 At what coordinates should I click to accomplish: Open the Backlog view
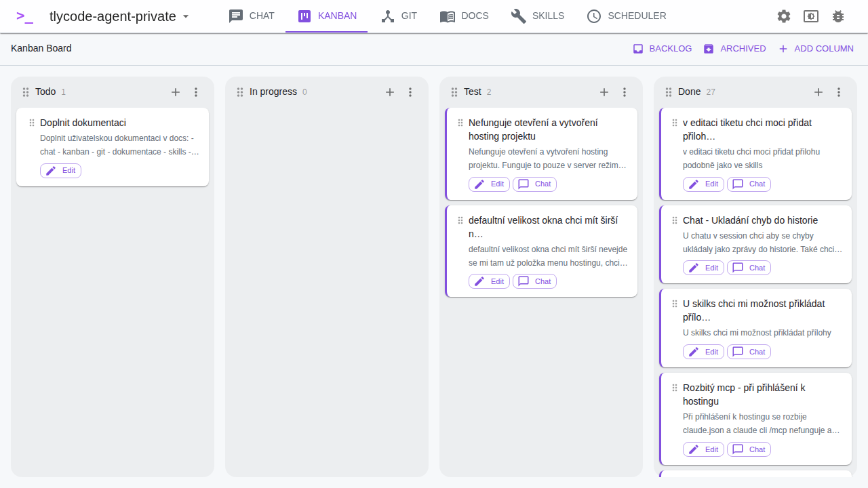coord(662,49)
